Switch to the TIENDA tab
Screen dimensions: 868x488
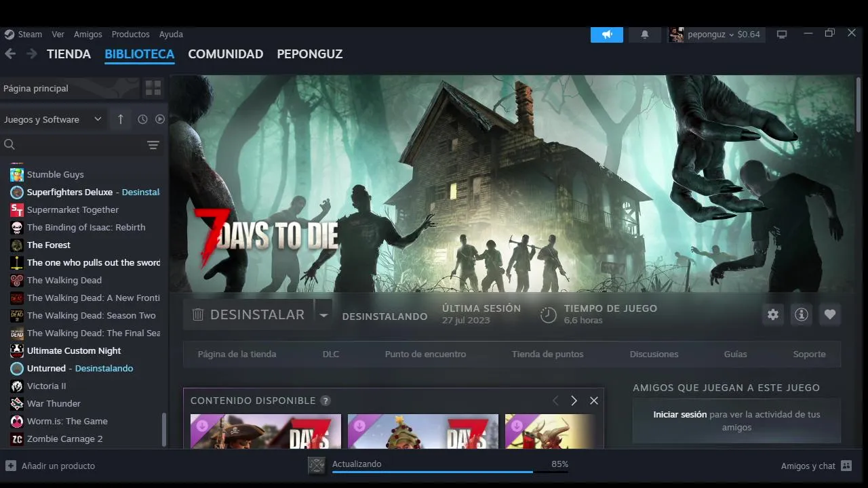pos(68,54)
